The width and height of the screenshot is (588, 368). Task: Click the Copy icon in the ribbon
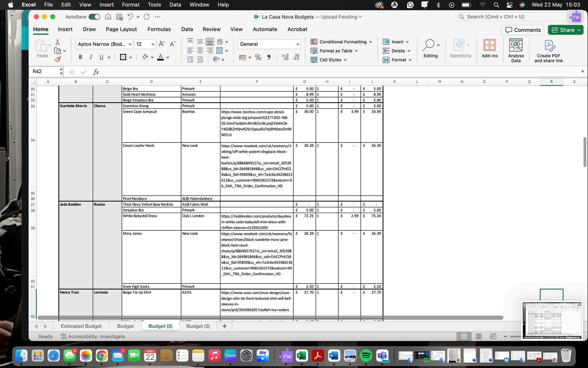click(x=58, y=51)
